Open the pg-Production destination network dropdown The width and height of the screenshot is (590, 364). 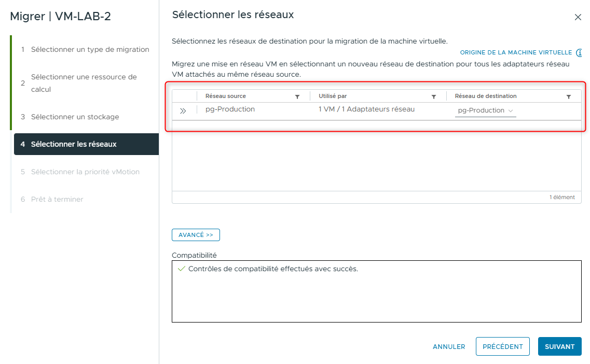click(485, 110)
